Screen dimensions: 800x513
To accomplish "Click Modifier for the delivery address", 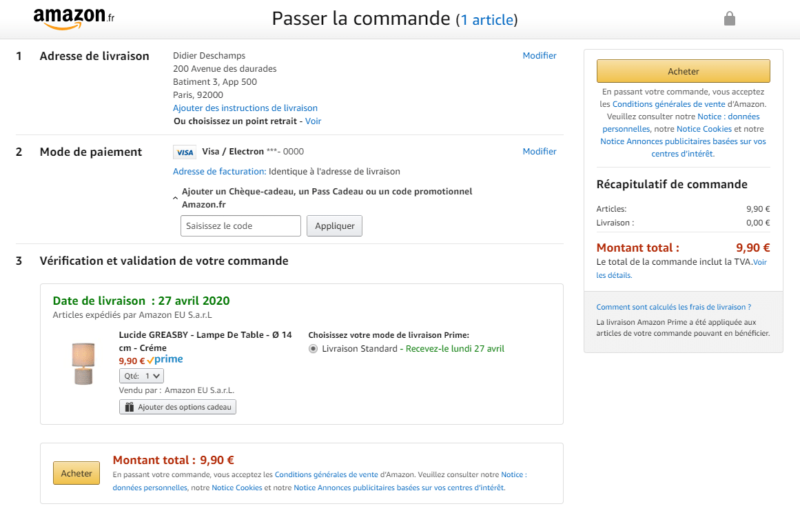I will tap(539, 56).
